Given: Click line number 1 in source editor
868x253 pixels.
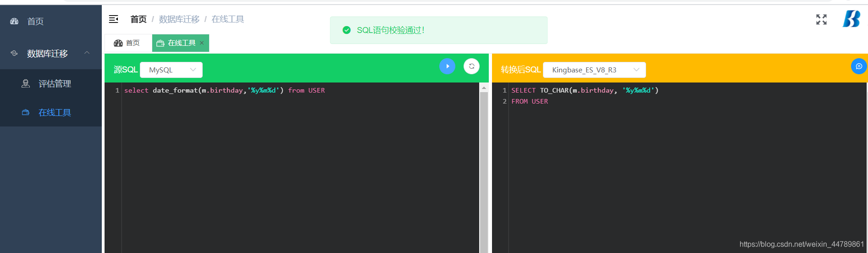Looking at the screenshot, I should point(117,90).
